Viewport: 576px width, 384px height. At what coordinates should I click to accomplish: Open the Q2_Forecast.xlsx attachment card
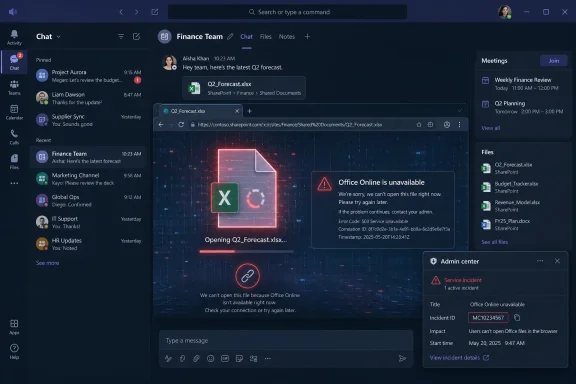(244, 88)
